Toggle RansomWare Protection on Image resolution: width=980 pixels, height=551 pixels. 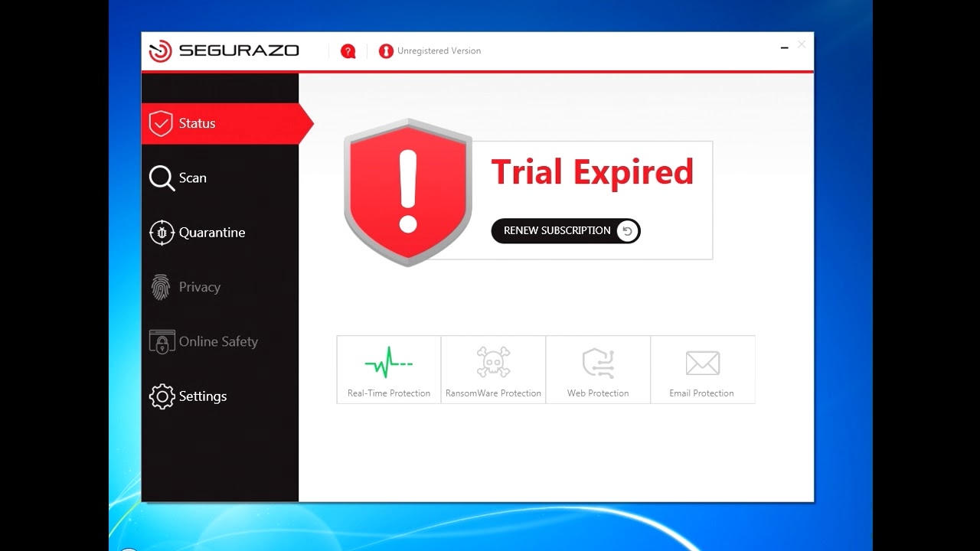(x=492, y=362)
